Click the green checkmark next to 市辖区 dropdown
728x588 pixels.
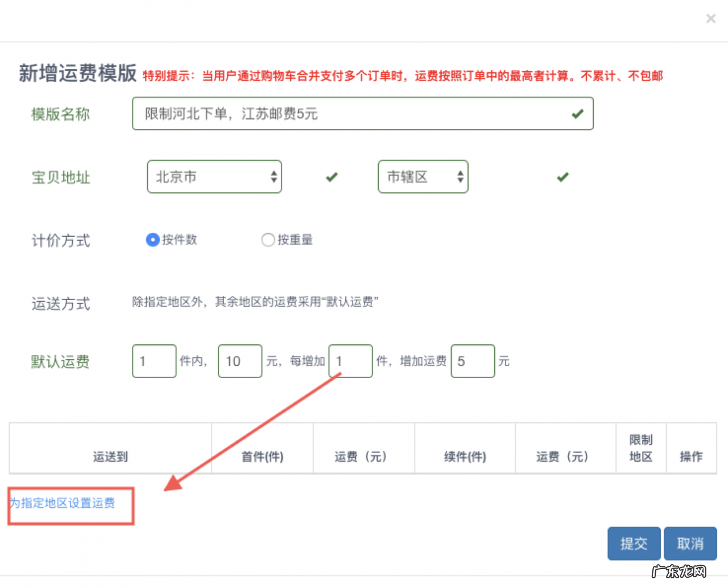pyautogui.click(x=562, y=177)
